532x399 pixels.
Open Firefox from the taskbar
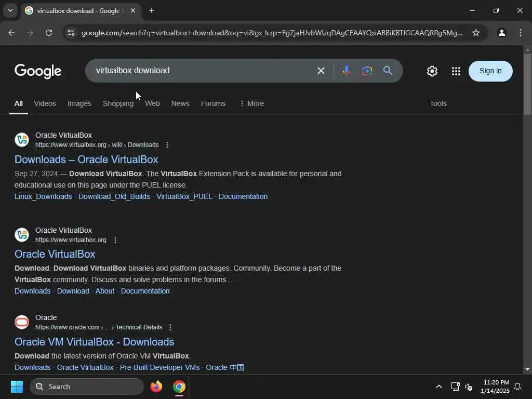(156, 387)
